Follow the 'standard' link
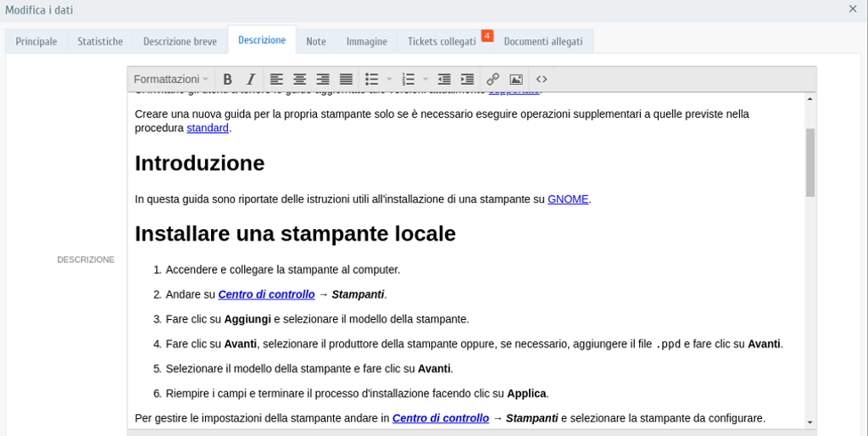 coord(208,128)
